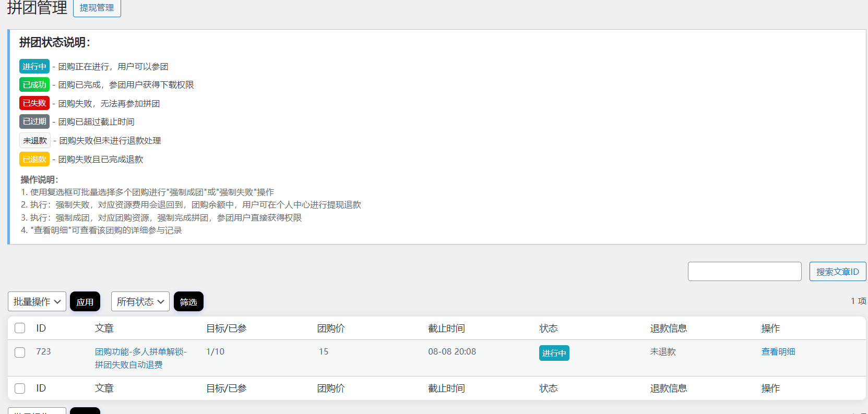Click the 筛选 button
868x414 pixels.
pos(188,301)
